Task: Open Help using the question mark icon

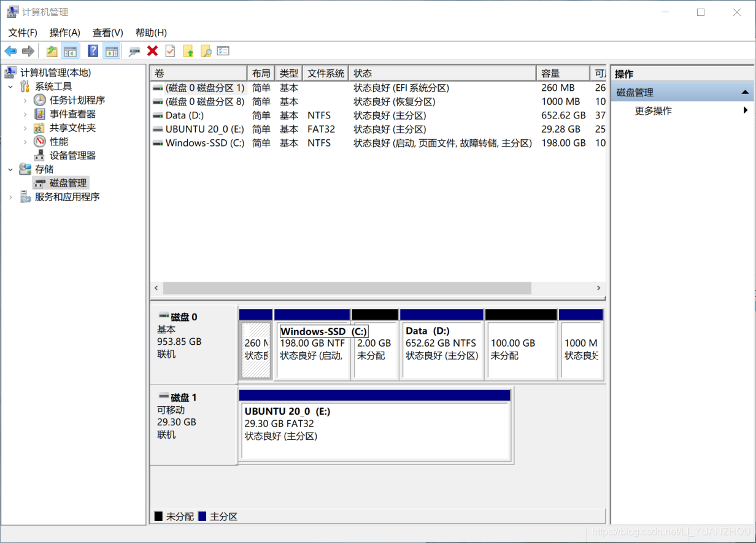Action: [x=92, y=51]
